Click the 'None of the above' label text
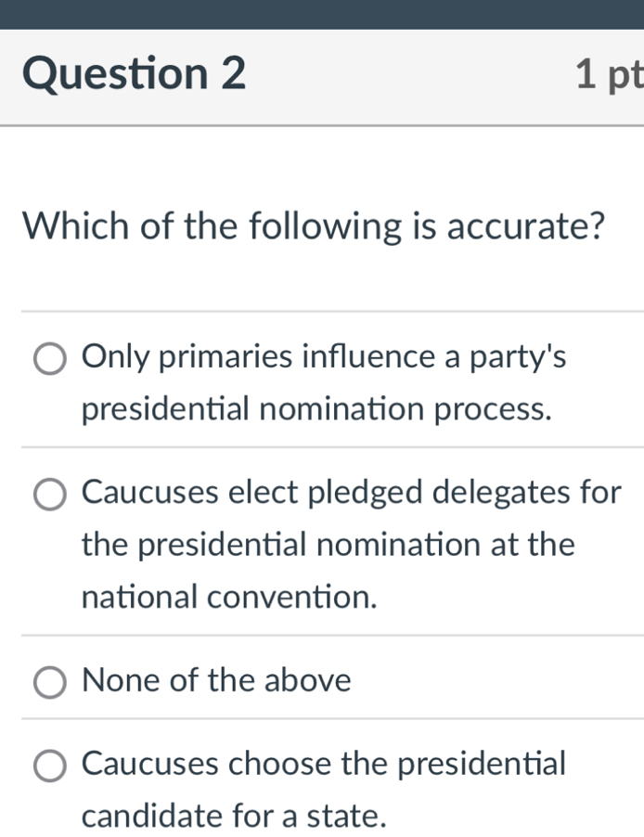The image size is (644, 837). (x=216, y=680)
